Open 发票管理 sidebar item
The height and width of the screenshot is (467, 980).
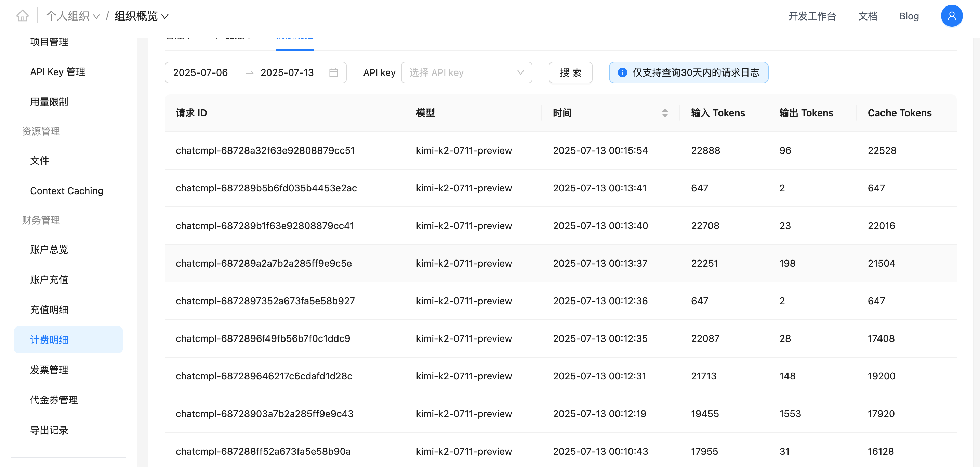(x=49, y=370)
